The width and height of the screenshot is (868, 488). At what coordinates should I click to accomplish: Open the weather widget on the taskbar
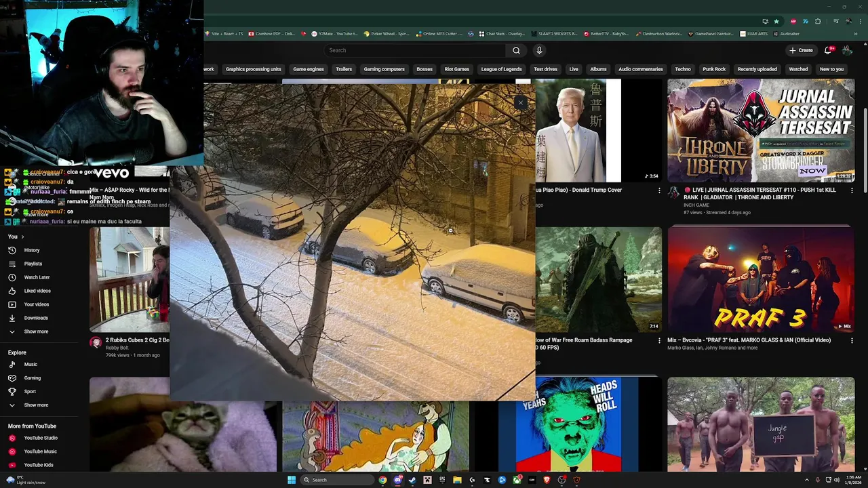click(x=27, y=480)
